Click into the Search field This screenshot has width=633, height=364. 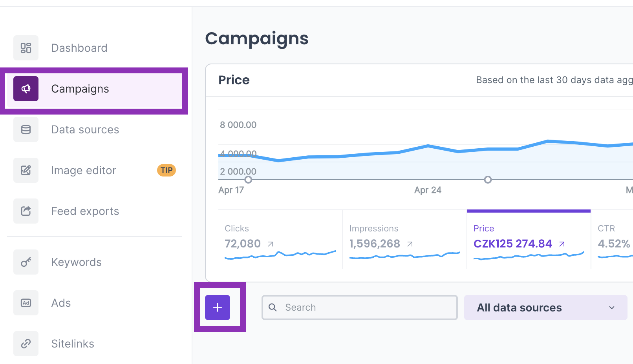365,308
